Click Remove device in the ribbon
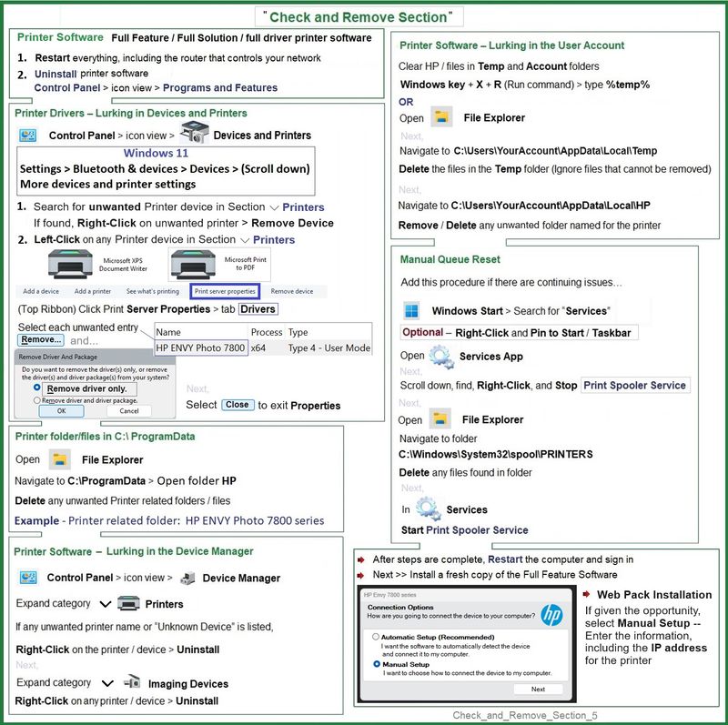The height and width of the screenshot is (725, 728). (291, 291)
